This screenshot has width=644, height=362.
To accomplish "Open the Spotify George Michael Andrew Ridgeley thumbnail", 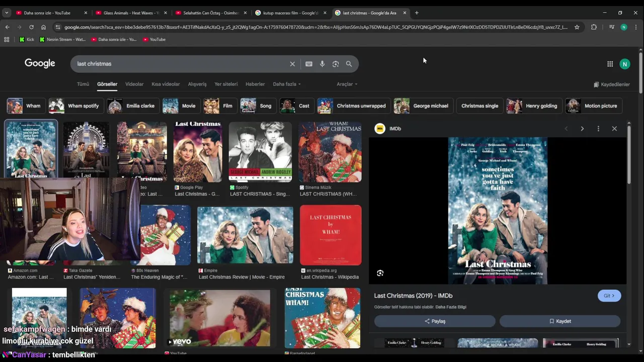I will (260, 151).
